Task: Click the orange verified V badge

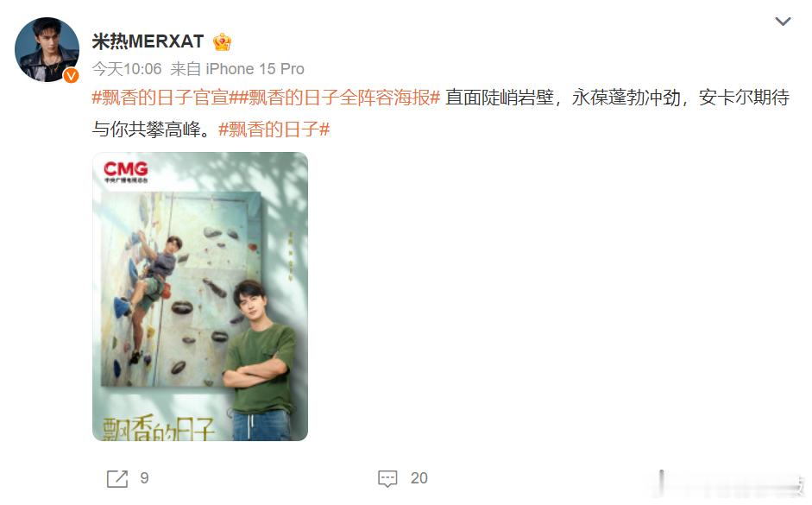Action: coord(71,76)
